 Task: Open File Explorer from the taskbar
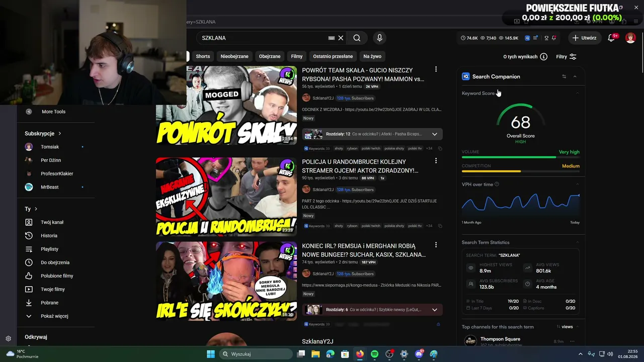point(315,354)
